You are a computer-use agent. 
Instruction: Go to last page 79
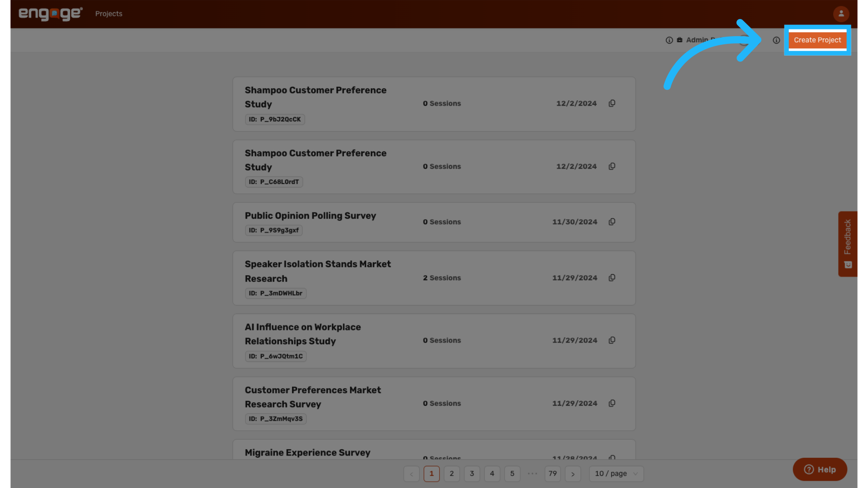[552, 474]
